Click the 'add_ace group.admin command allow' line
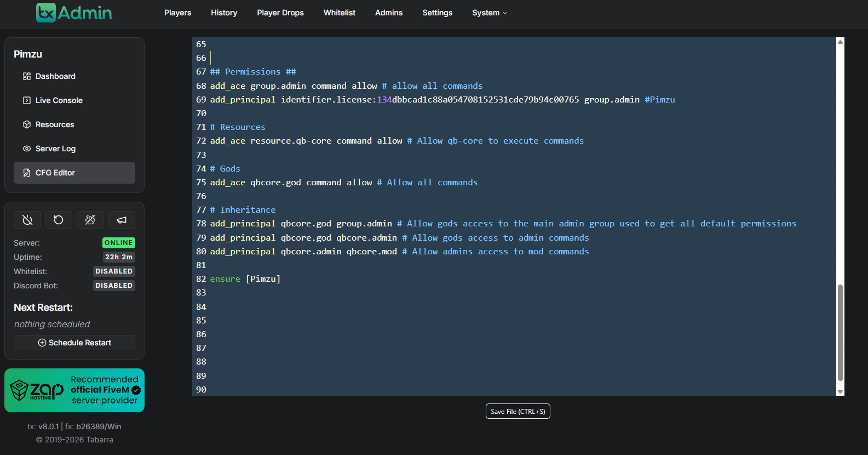The image size is (868, 455). pos(347,86)
